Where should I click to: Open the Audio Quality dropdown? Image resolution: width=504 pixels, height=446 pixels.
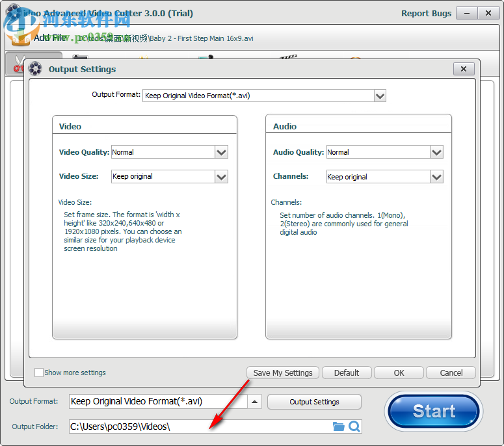436,152
